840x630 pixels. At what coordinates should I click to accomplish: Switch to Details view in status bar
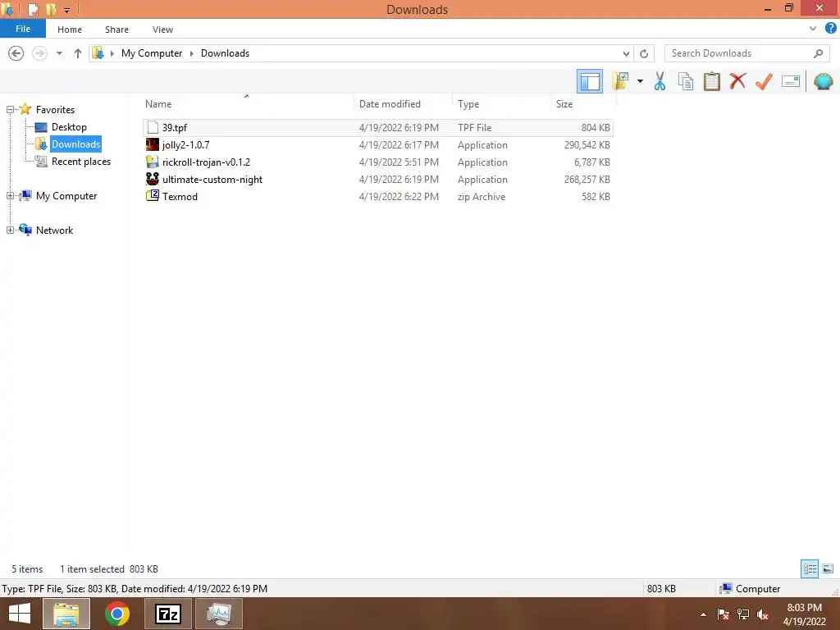point(810,568)
